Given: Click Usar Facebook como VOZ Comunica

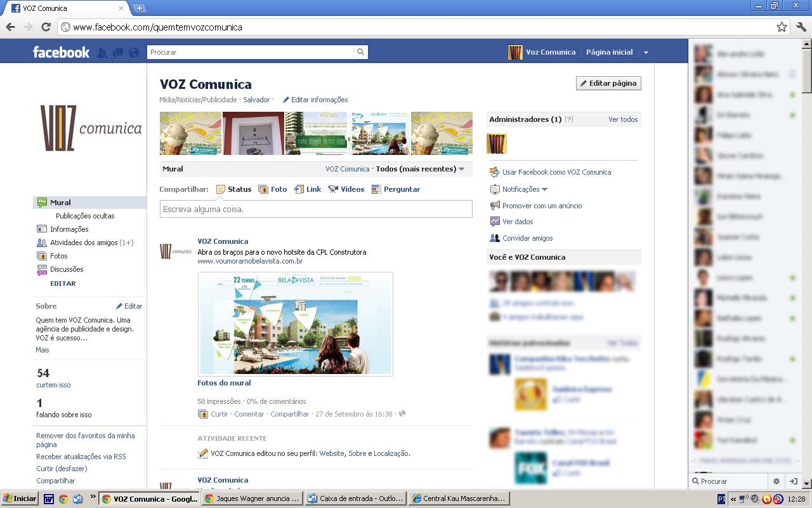Looking at the screenshot, I should (556, 172).
